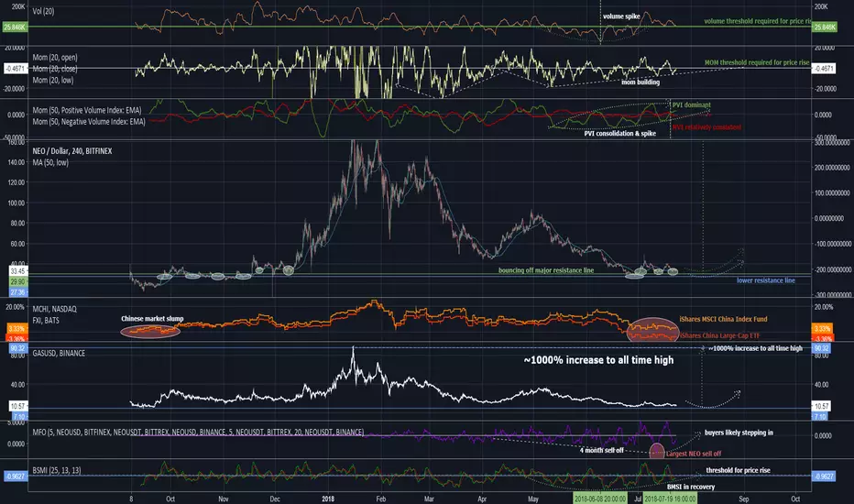Screen dimensions: 854x504
Task: Click 'volume threshold required for price rise' note
Action: coord(757,21)
